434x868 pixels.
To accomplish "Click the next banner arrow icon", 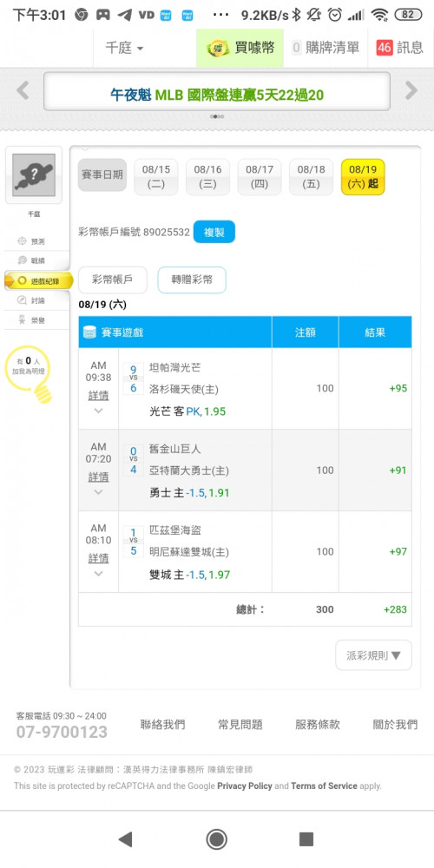I will click(411, 90).
